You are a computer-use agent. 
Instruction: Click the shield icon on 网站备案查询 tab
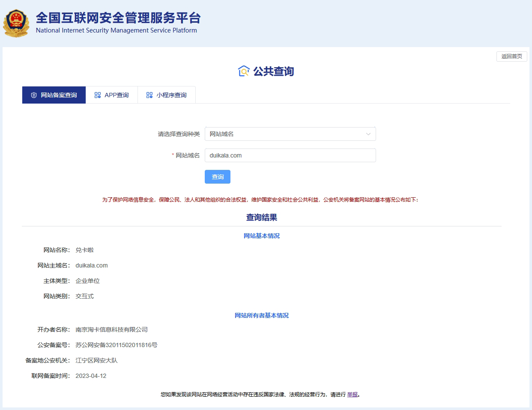click(x=34, y=95)
